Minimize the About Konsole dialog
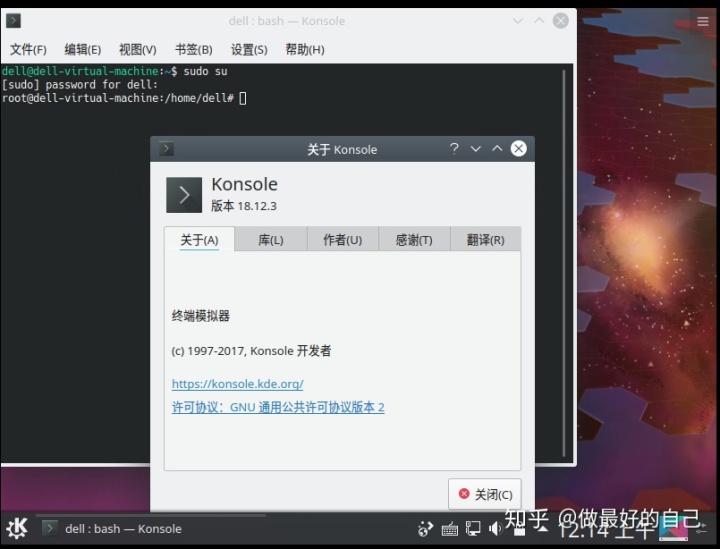 point(476,148)
